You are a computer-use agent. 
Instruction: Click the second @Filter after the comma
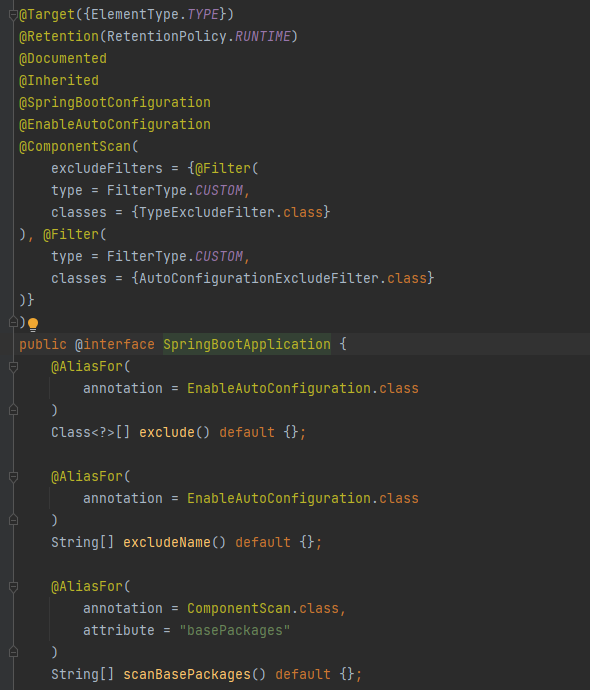pyautogui.click(x=71, y=235)
